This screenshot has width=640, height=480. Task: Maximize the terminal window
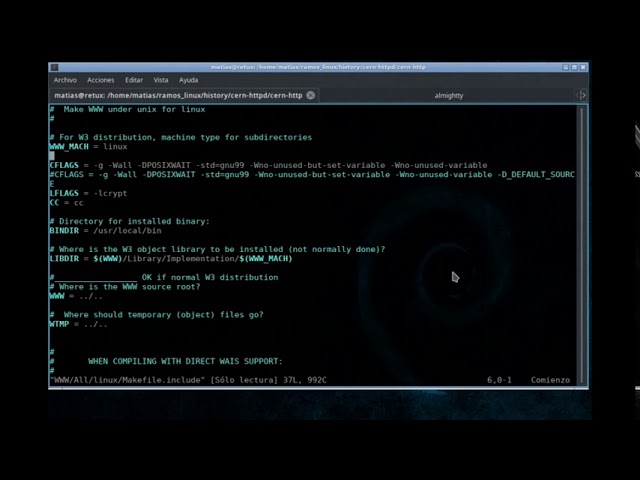pyautogui.click(x=574, y=67)
